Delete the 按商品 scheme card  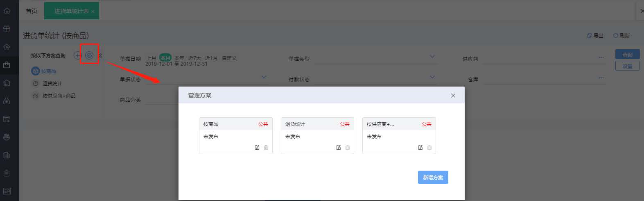point(266,148)
